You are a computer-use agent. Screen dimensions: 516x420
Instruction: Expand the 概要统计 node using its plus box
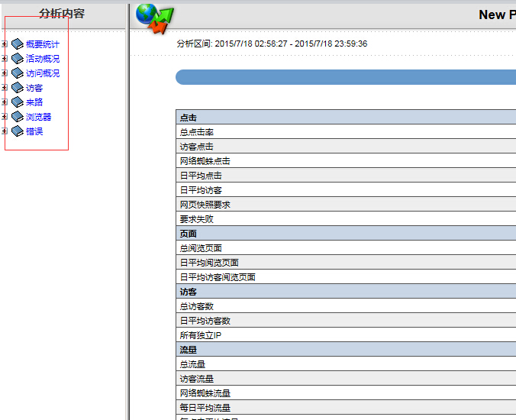click(x=5, y=44)
